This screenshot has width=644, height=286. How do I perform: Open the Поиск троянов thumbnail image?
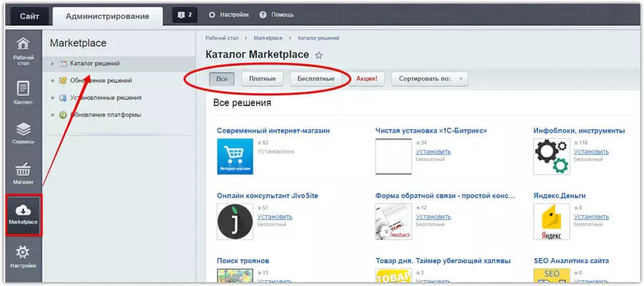pyautogui.click(x=235, y=276)
